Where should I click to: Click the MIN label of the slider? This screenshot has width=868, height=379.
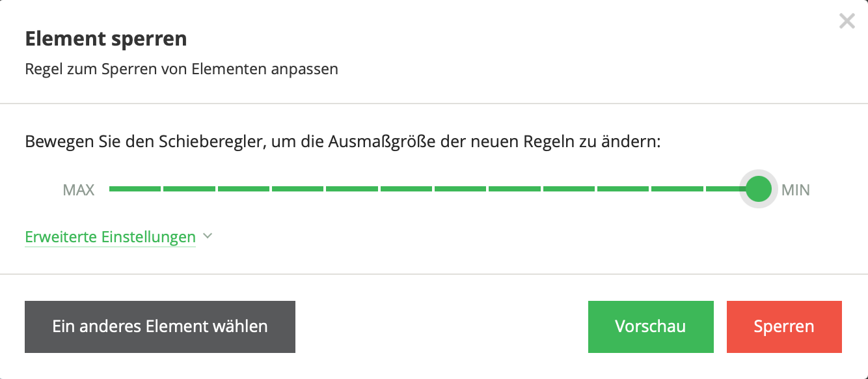796,190
